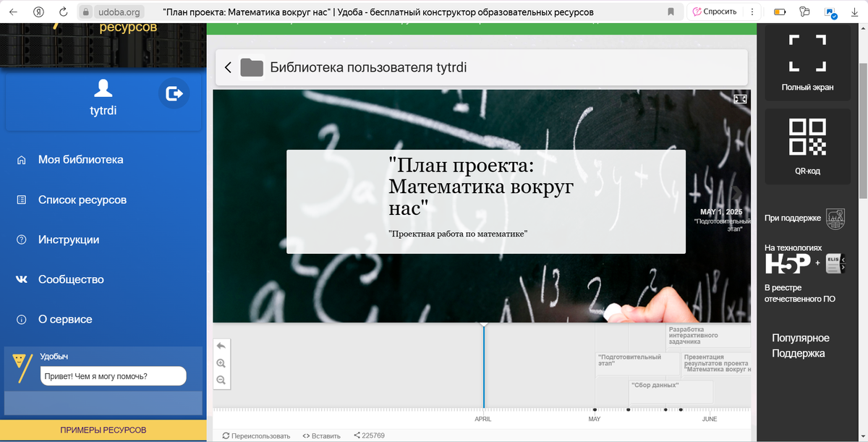Click the back chevron of the library header
This screenshot has height=442, width=868.
coord(228,67)
